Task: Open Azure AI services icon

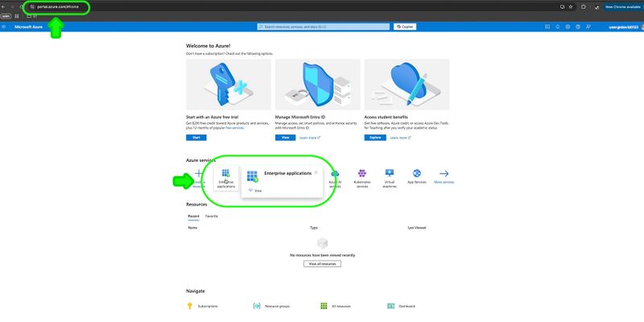Action: [x=335, y=174]
